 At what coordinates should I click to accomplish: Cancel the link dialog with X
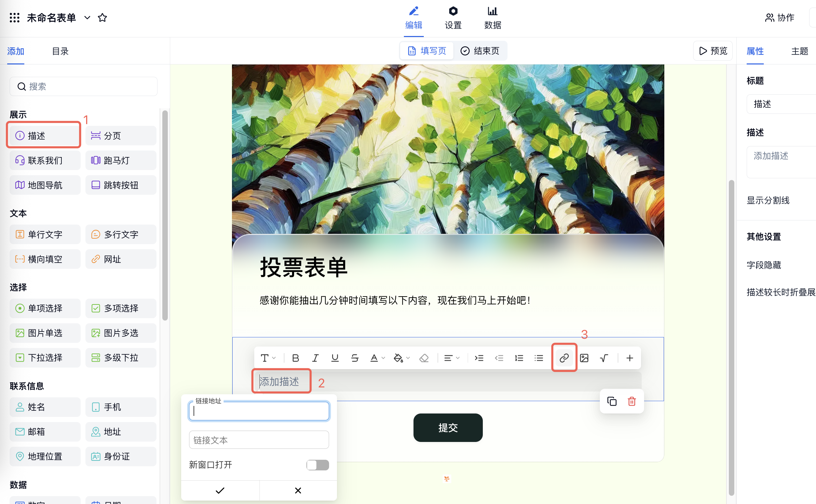(x=298, y=490)
